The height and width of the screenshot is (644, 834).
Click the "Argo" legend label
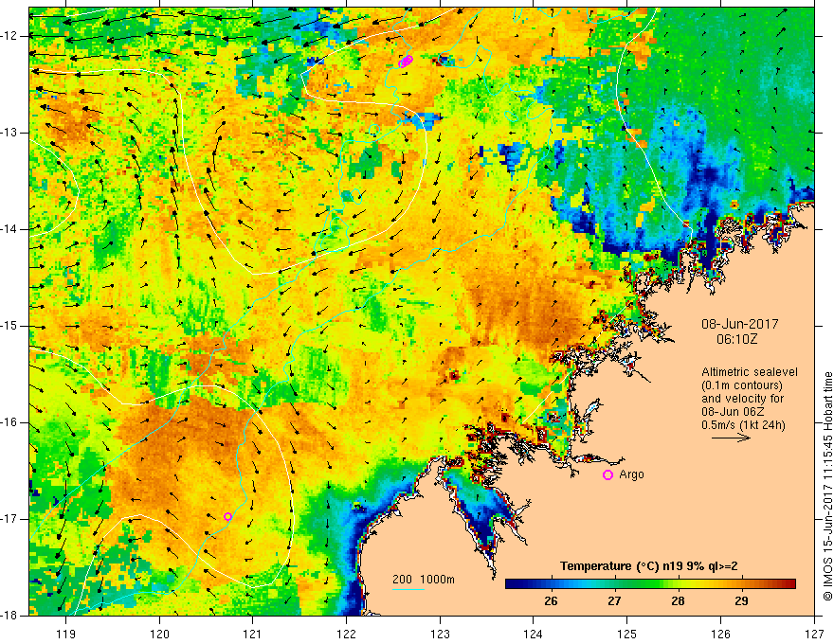(631, 474)
